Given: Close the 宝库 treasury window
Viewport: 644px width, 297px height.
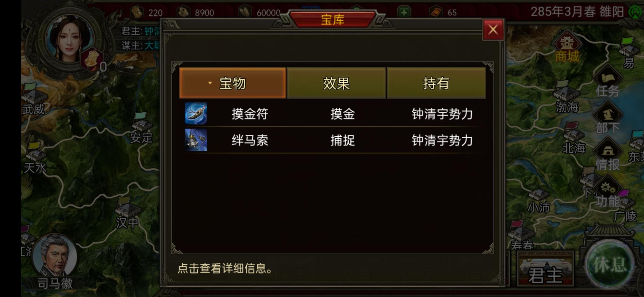Looking at the screenshot, I should coord(493,30).
